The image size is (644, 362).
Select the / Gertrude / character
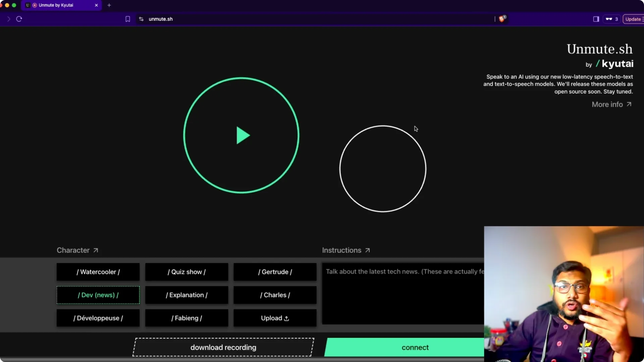click(274, 272)
